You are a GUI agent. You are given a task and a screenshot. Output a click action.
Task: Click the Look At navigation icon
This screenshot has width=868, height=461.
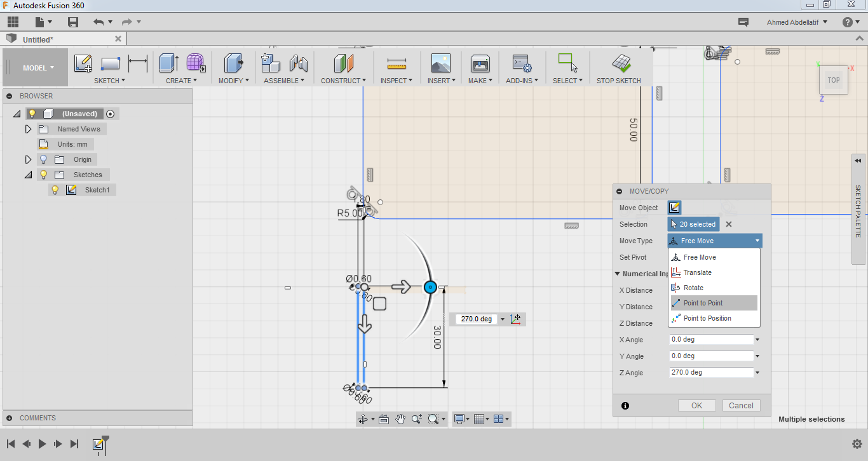coord(384,419)
